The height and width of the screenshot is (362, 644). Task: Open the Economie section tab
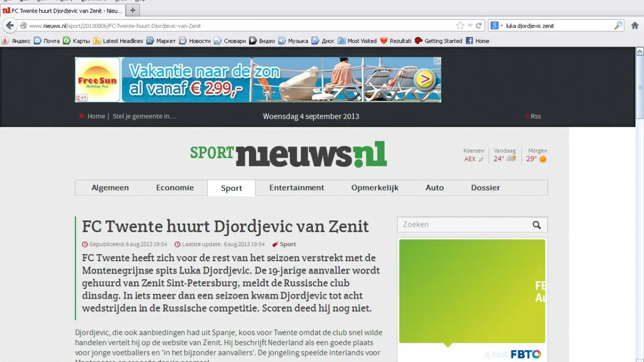click(175, 188)
